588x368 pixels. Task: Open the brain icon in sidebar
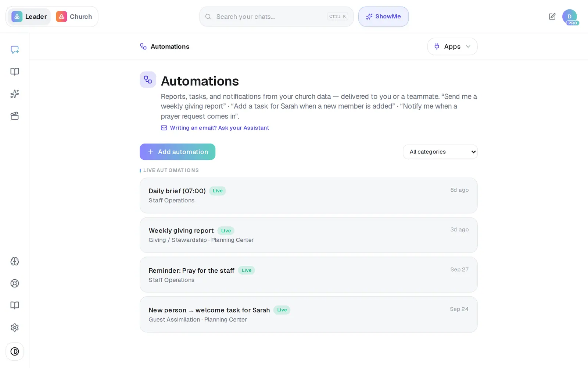pyautogui.click(x=15, y=261)
